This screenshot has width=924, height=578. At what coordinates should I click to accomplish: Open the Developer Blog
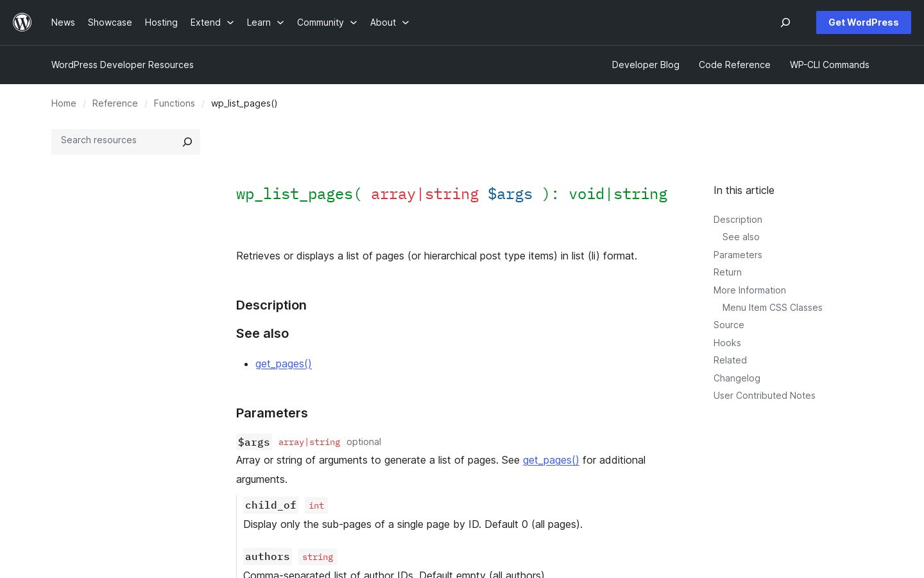(646, 65)
